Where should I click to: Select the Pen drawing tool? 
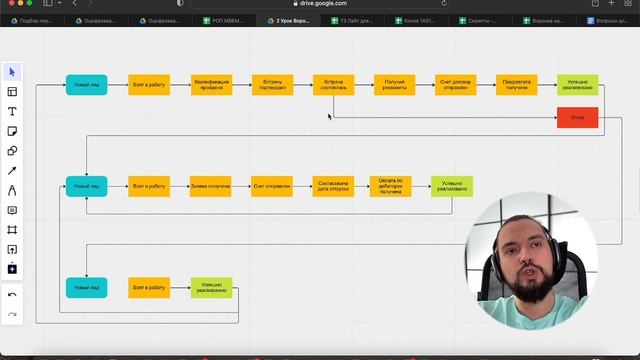[x=12, y=191]
